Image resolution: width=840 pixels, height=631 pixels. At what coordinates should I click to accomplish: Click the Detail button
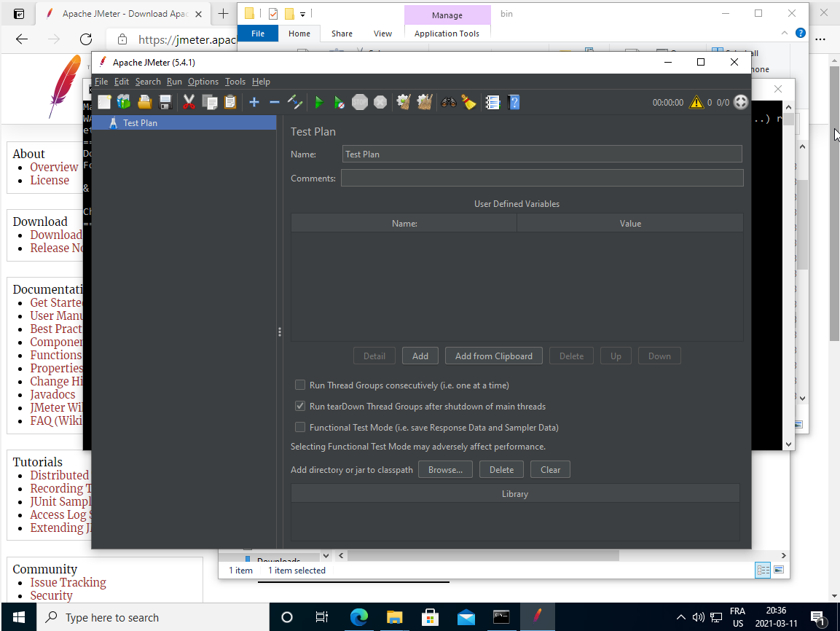tap(374, 356)
